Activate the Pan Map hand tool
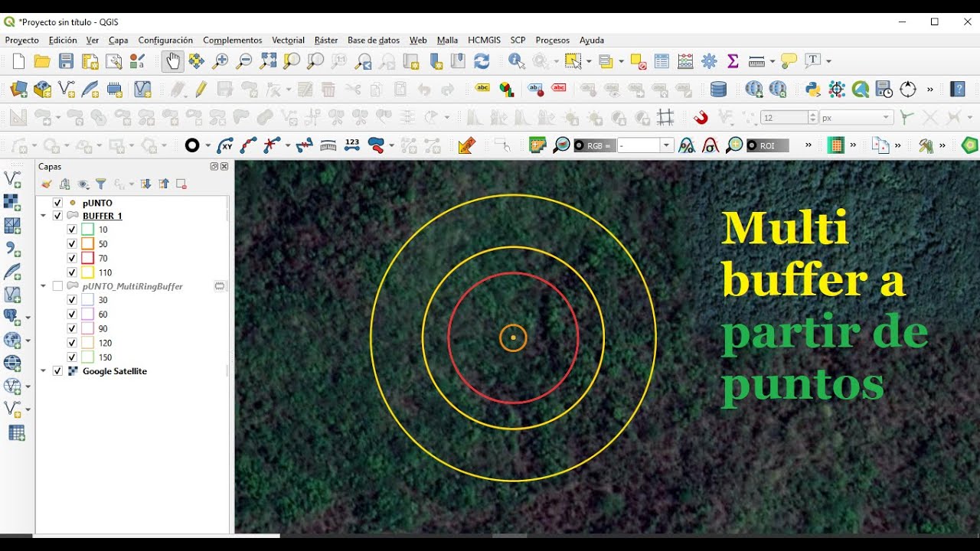 pos(172,61)
